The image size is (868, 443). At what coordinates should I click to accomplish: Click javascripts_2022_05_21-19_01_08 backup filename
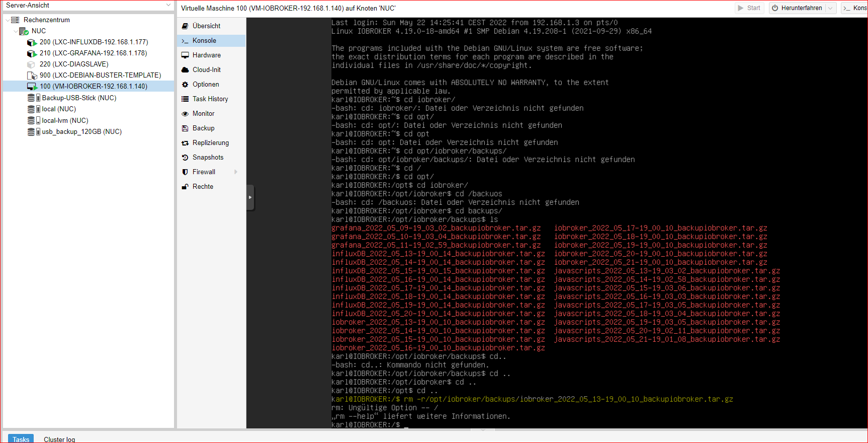coord(667,339)
